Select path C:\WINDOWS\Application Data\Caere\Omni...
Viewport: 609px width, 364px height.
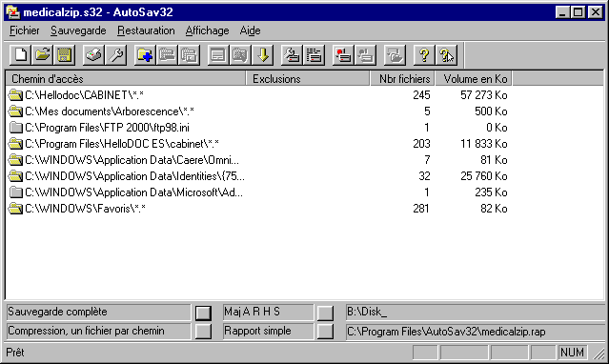coord(132,160)
